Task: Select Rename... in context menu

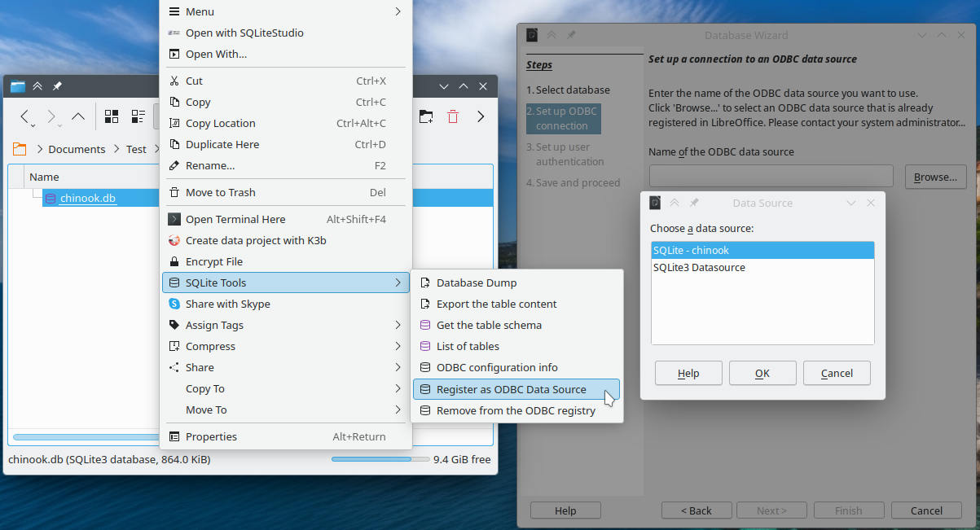Action: (286, 165)
